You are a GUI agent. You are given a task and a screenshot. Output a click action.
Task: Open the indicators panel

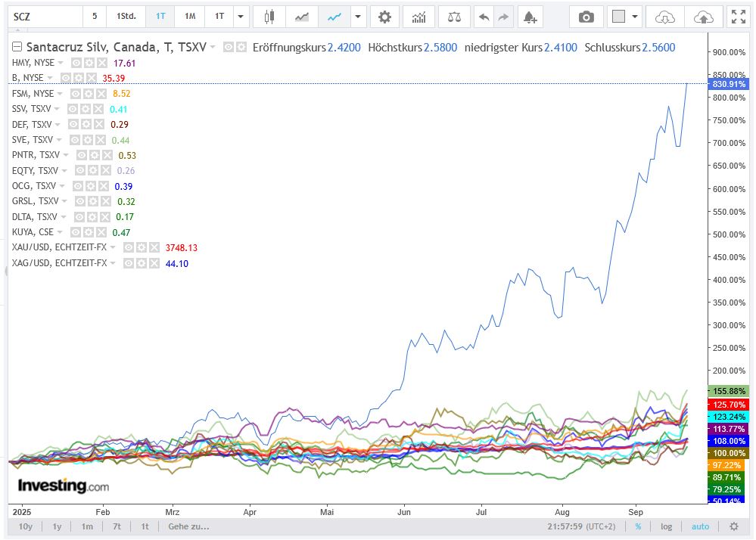pyautogui.click(x=418, y=17)
